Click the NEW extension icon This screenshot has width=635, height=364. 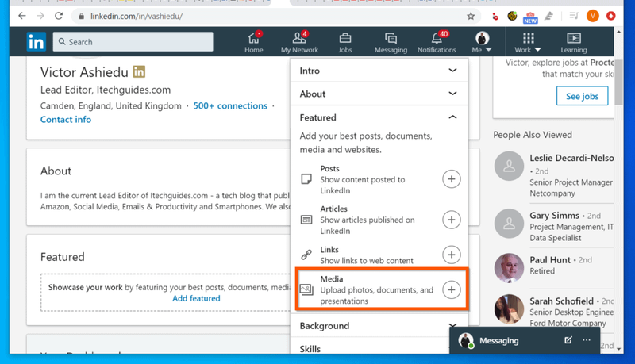coord(530,17)
